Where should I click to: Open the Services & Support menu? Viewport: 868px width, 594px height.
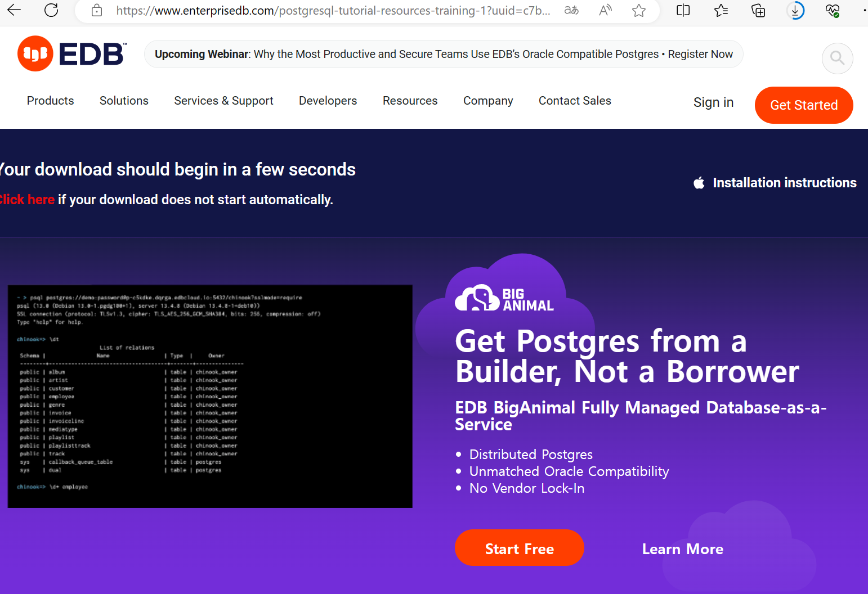[223, 101]
